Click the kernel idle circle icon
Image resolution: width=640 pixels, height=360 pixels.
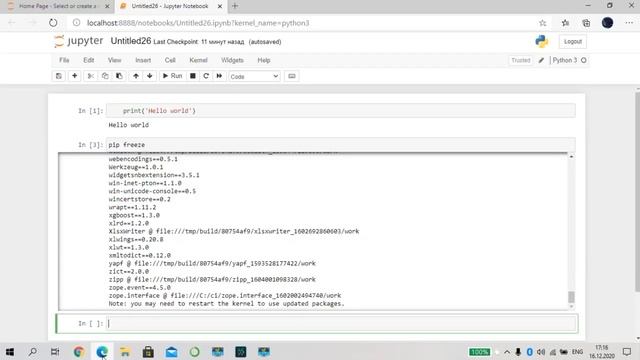point(584,60)
